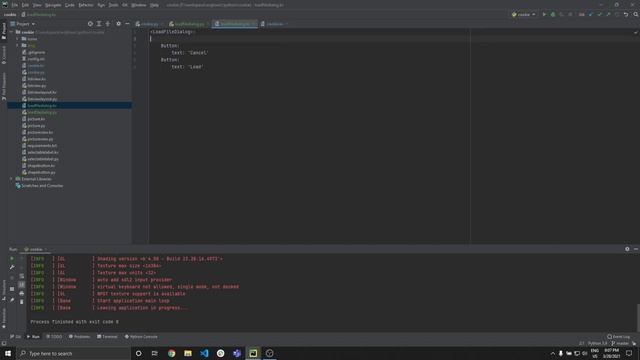Open the View menu
The width and height of the screenshot is (640, 360).
pyautogui.click(x=37, y=5)
